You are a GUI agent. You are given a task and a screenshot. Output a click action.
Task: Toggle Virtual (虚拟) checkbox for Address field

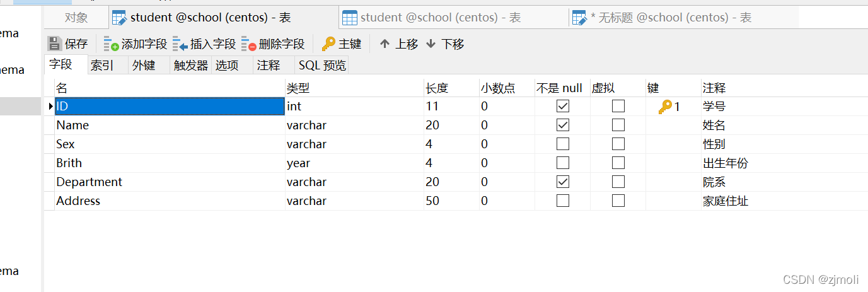point(618,201)
